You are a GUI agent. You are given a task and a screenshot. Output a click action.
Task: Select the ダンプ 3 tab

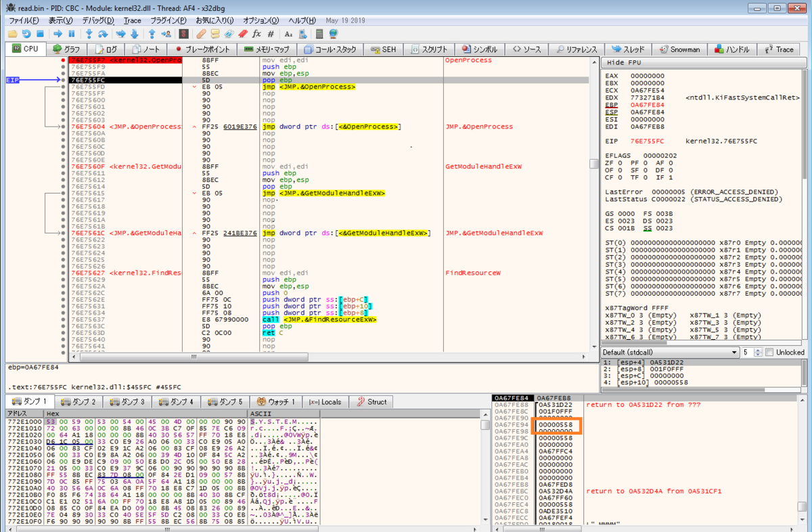click(x=127, y=401)
